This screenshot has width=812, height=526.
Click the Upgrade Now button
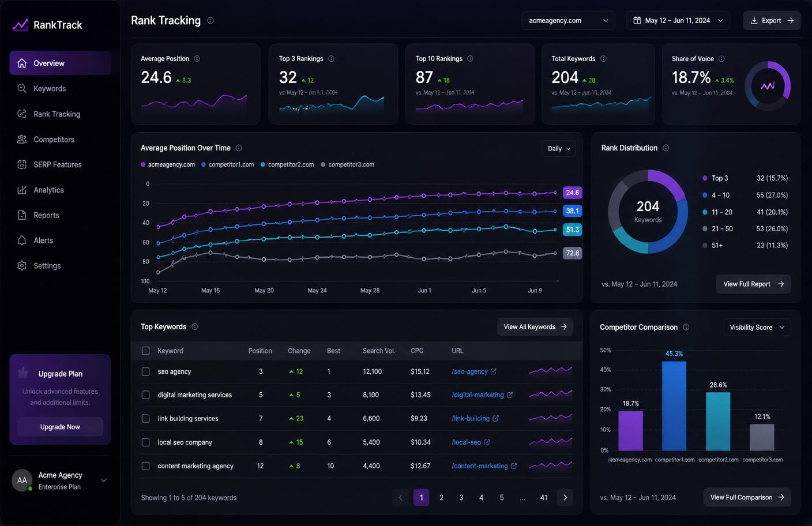(60, 427)
